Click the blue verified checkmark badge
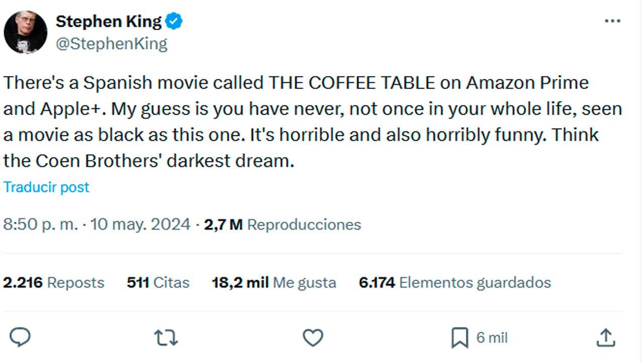The height and width of the screenshot is (362, 644). pyautogui.click(x=174, y=22)
